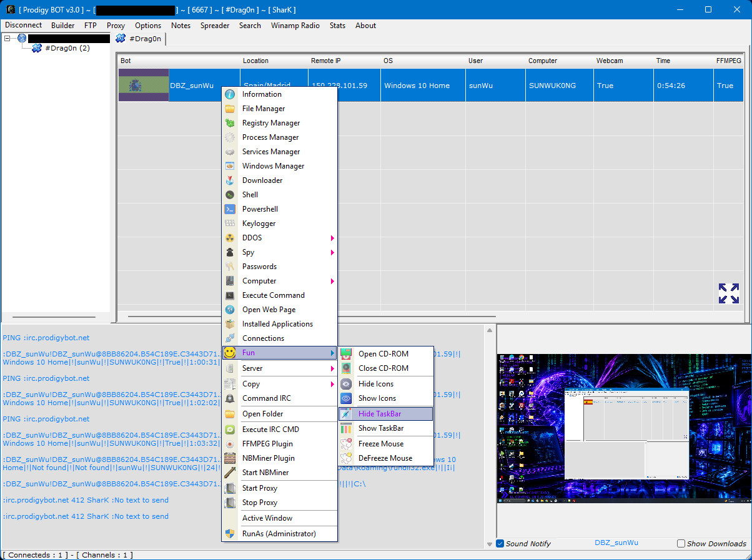Click the Execute IRC CMD green icon

pos(230,430)
